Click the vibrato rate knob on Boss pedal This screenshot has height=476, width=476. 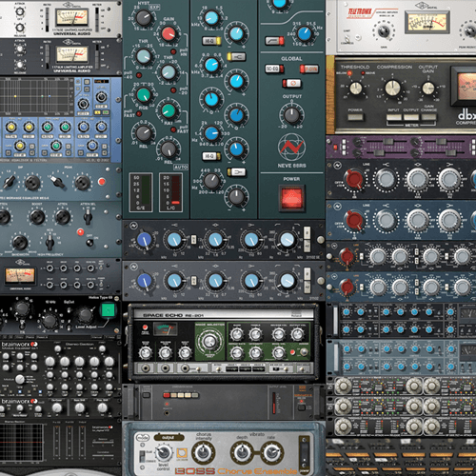click(272, 453)
